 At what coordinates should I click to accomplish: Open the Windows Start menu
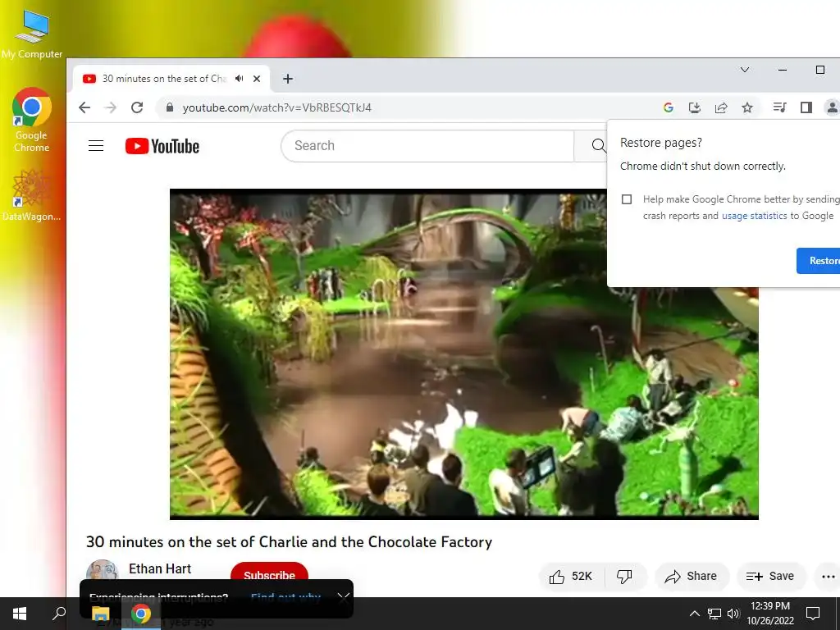click(x=20, y=614)
